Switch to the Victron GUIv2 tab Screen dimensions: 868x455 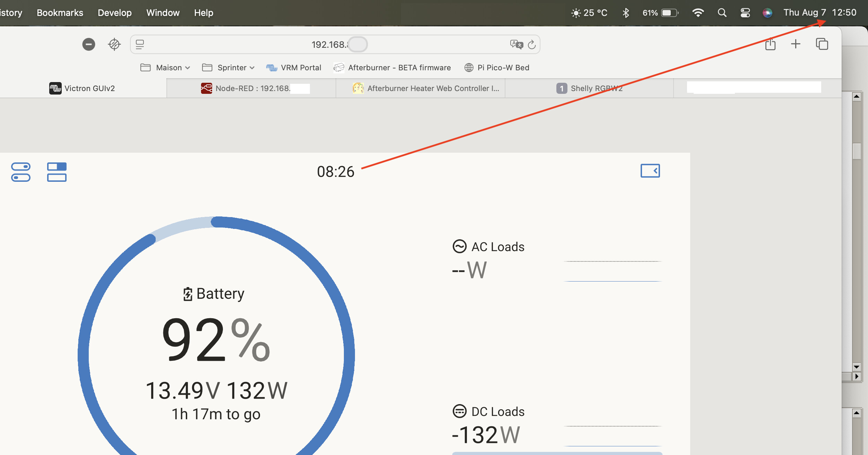coord(82,88)
